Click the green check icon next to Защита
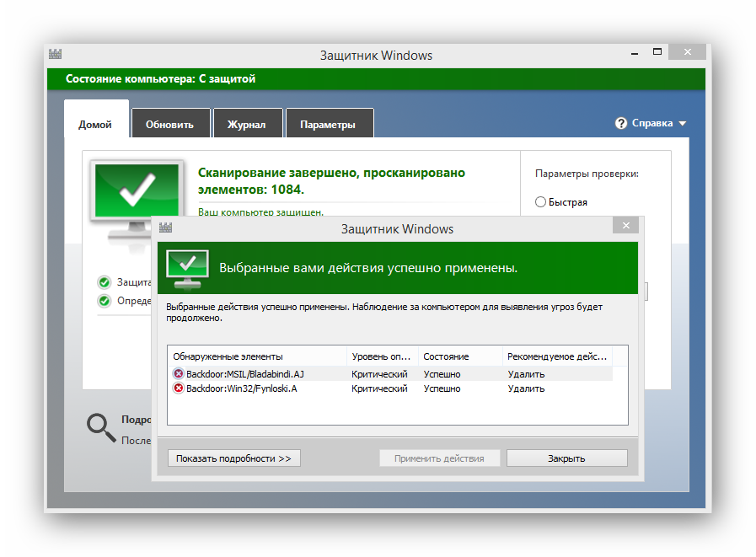Viewport: 756px width, 557px height. 105,282
